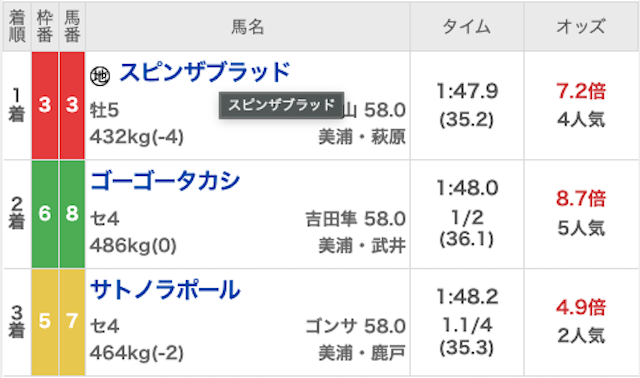Open the サトノラポール horse page link
The height and width of the screenshot is (378, 640).
(x=165, y=290)
